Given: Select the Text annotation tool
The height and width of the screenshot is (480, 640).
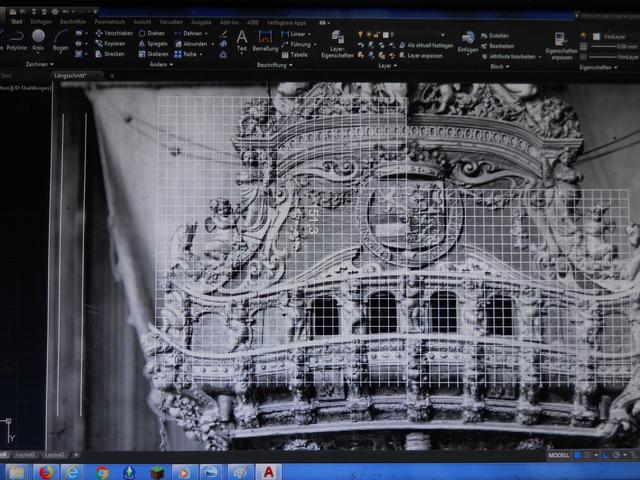Looking at the screenshot, I should [x=242, y=41].
